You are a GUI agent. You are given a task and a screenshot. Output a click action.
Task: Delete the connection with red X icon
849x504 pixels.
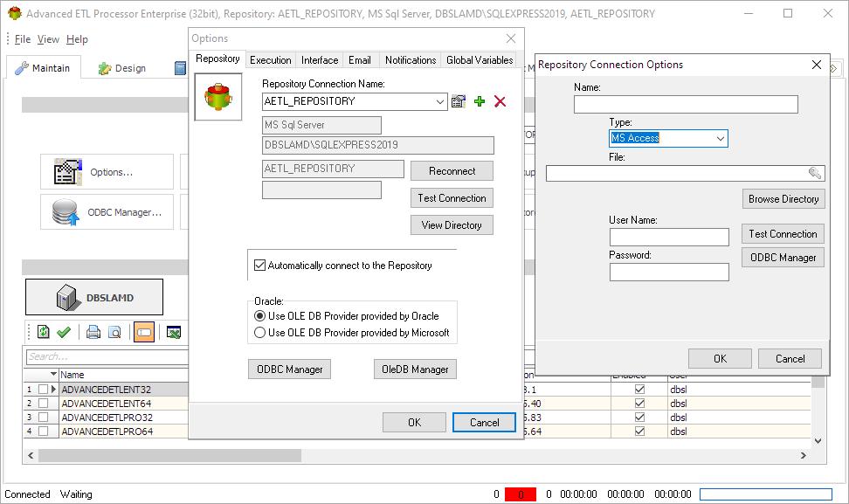coord(500,101)
